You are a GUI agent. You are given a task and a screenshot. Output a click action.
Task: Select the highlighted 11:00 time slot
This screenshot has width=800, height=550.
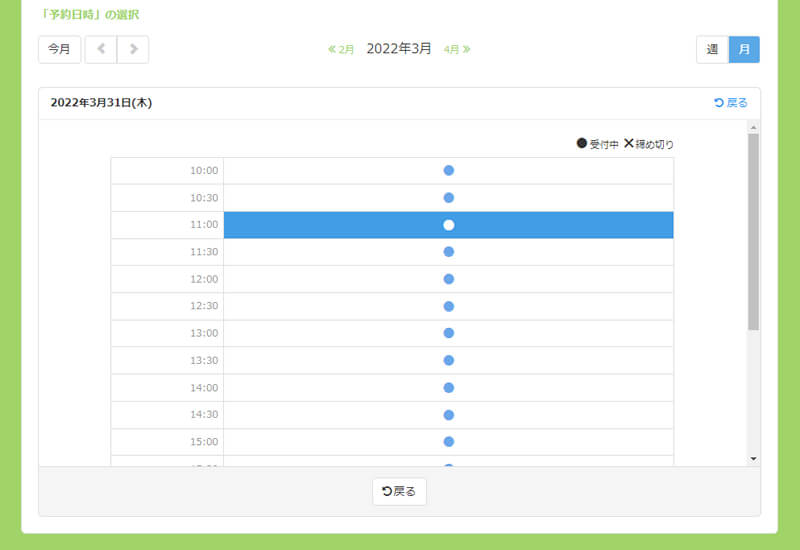[449, 225]
